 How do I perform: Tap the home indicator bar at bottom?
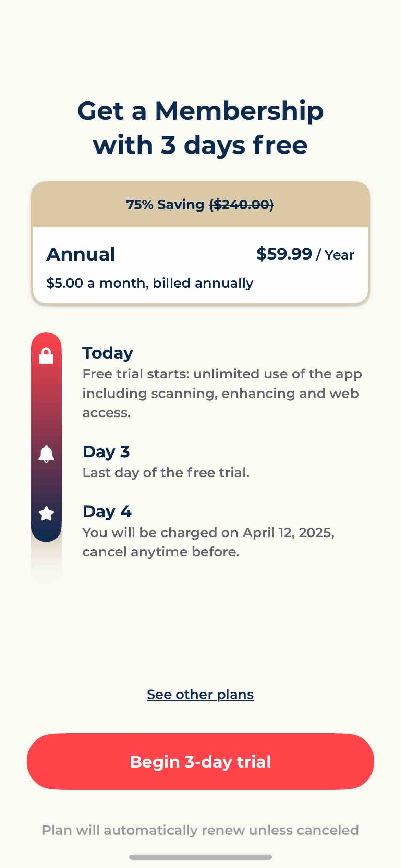200,857
